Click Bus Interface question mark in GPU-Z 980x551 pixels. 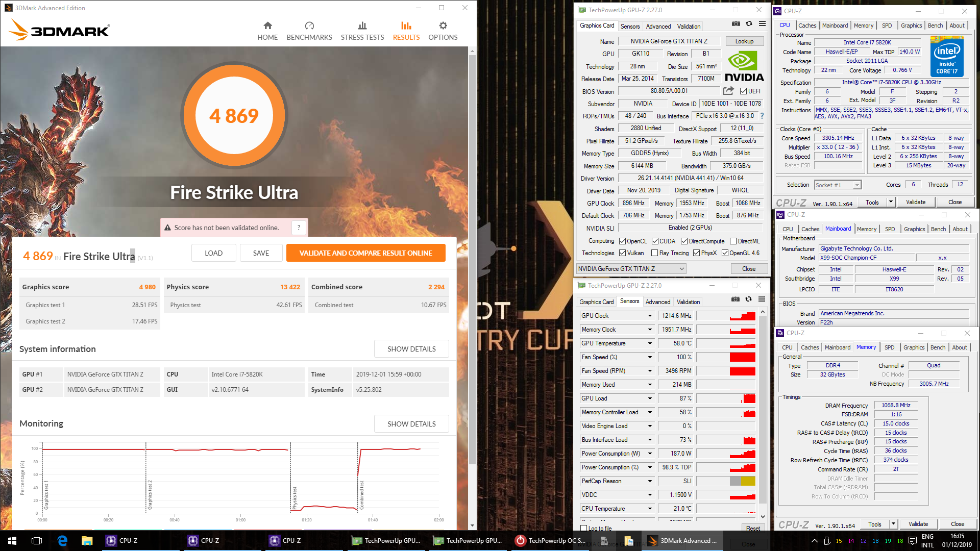point(762,116)
